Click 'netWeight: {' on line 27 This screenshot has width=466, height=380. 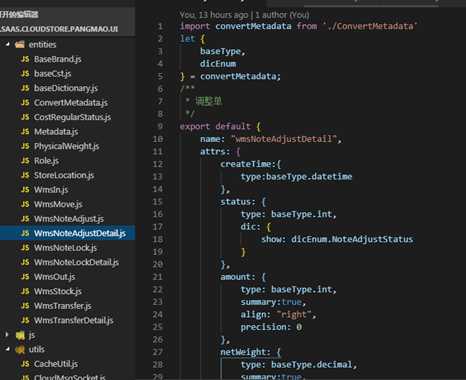point(250,352)
